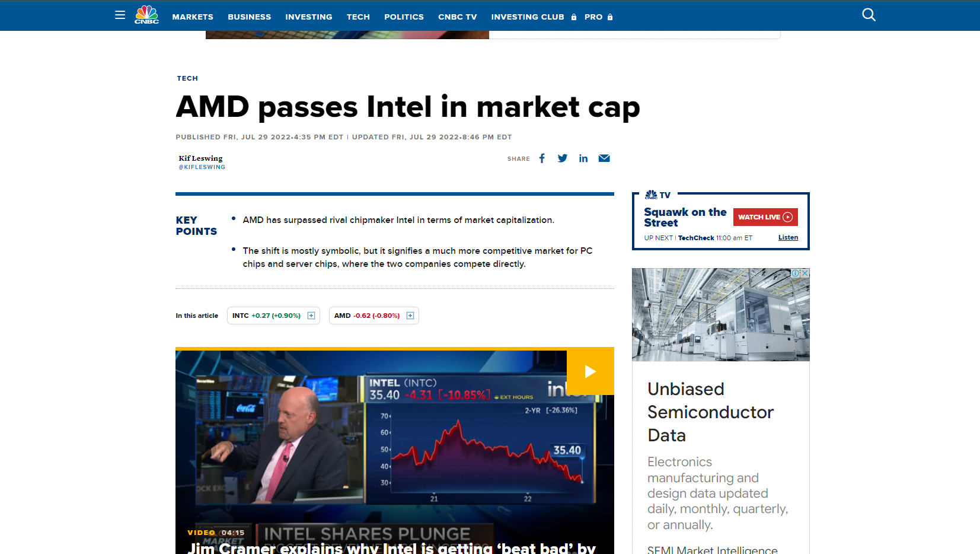The image size is (980, 554).
Task: Share article on LinkedIn
Action: pos(583,158)
